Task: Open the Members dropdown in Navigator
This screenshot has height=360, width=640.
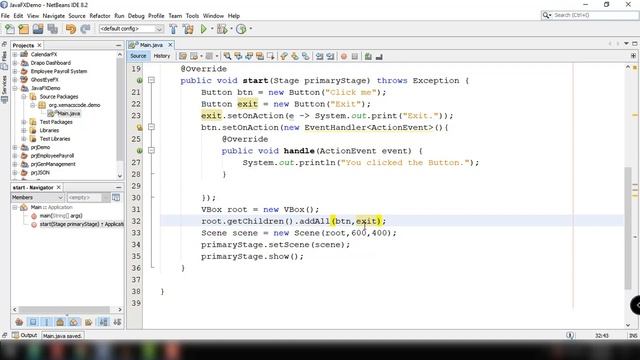Action: pos(38,198)
